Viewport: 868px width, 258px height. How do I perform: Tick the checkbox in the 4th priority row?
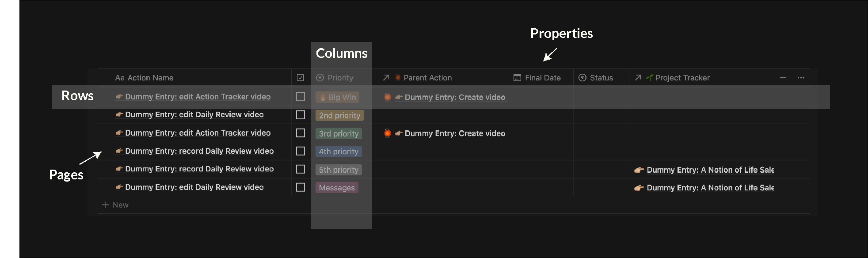pos(301,151)
